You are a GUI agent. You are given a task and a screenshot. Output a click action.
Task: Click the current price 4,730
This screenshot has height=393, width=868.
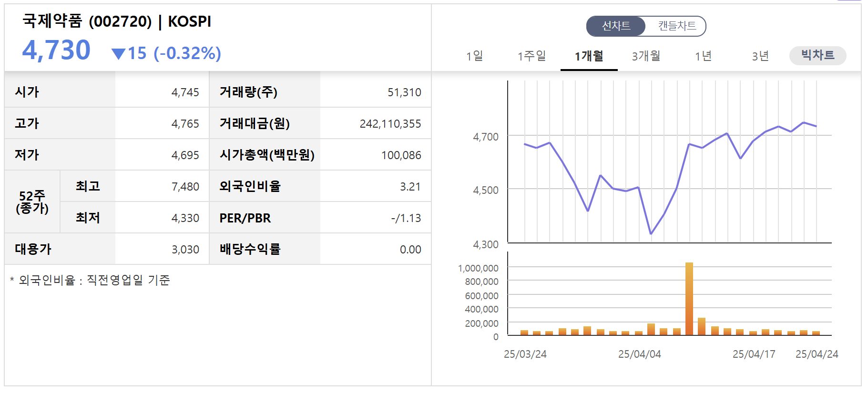(56, 50)
